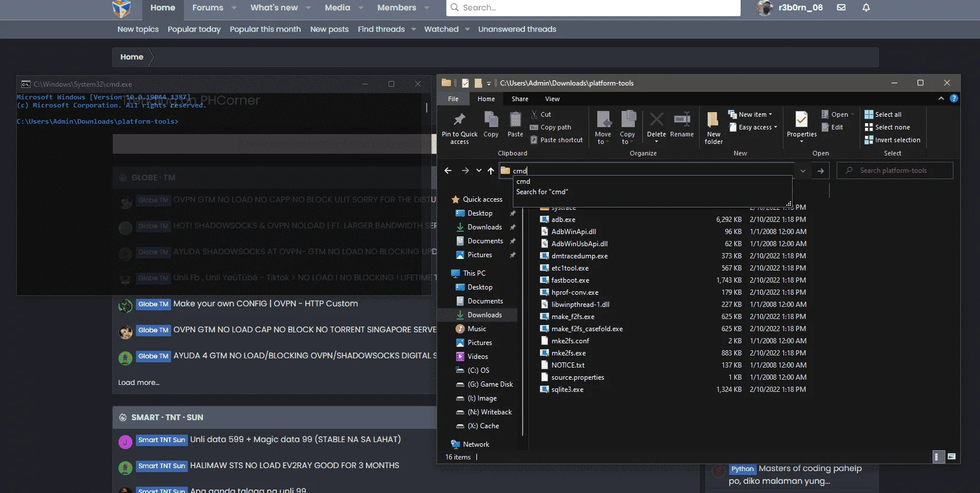This screenshot has height=493, width=980.
Task: Open the Members forum menu
Action: pyautogui.click(x=397, y=8)
